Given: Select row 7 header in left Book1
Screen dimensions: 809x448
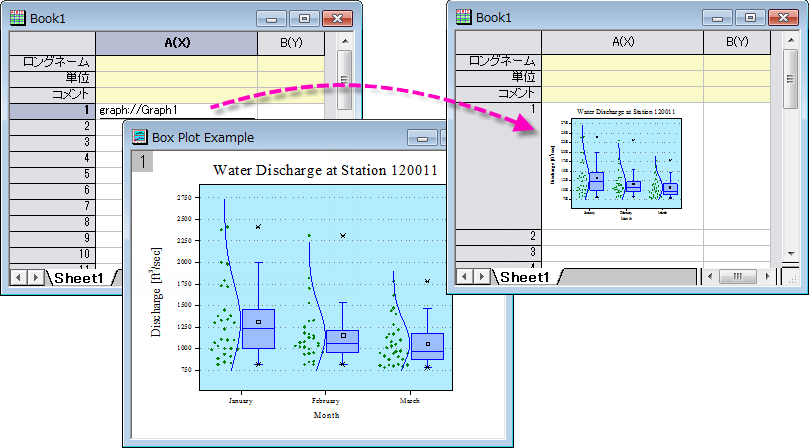Looking at the screenshot, I should pos(53,207).
